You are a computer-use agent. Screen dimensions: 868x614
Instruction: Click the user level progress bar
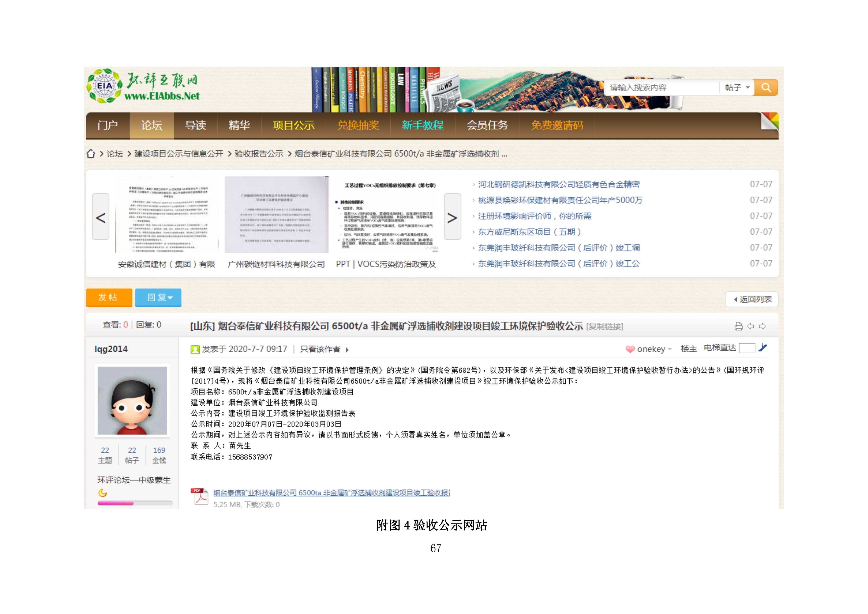coord(135,503)
